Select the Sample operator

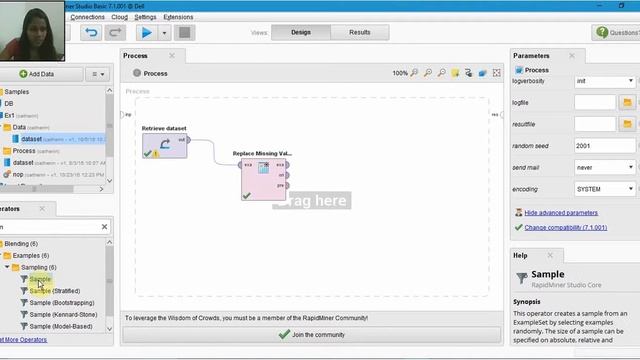[40, 279]
